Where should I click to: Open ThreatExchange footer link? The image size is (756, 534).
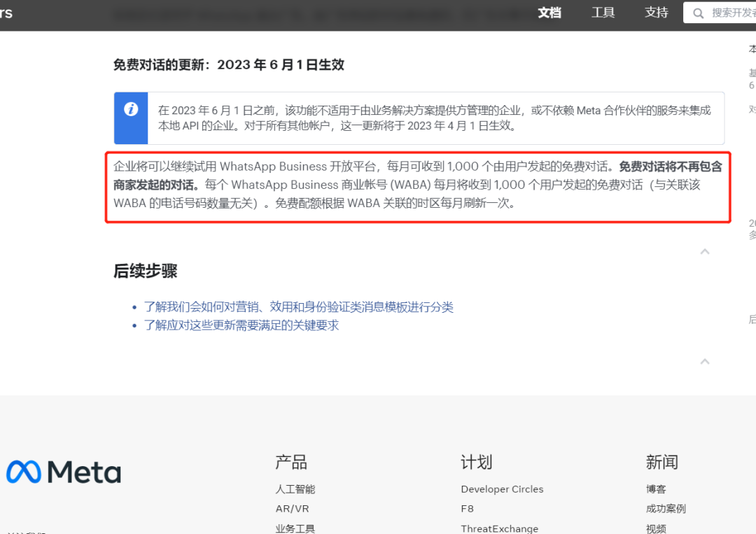(500, 528)
